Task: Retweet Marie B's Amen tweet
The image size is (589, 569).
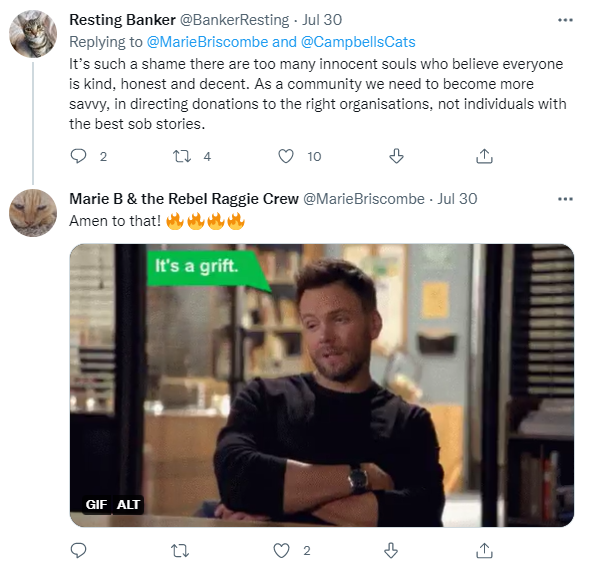Action: (180, 551)
